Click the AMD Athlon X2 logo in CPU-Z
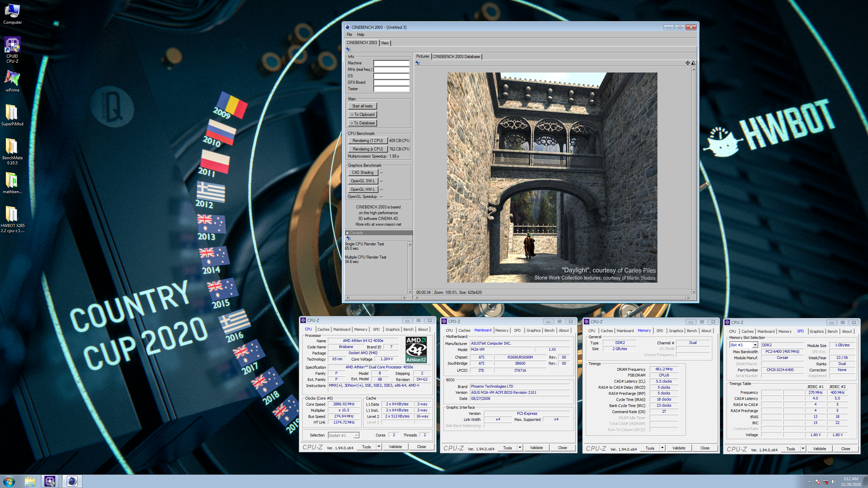The height and width of the screenshot is (488, 868). 416,349
